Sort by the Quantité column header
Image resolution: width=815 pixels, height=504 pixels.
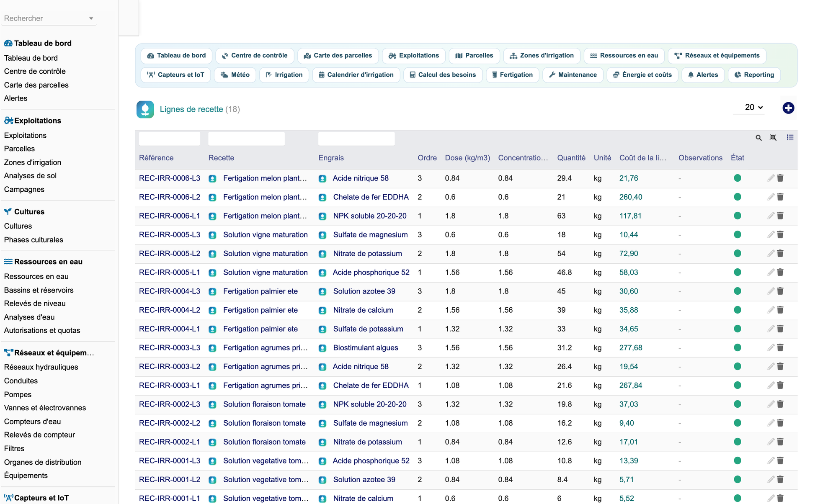(571, 158)
